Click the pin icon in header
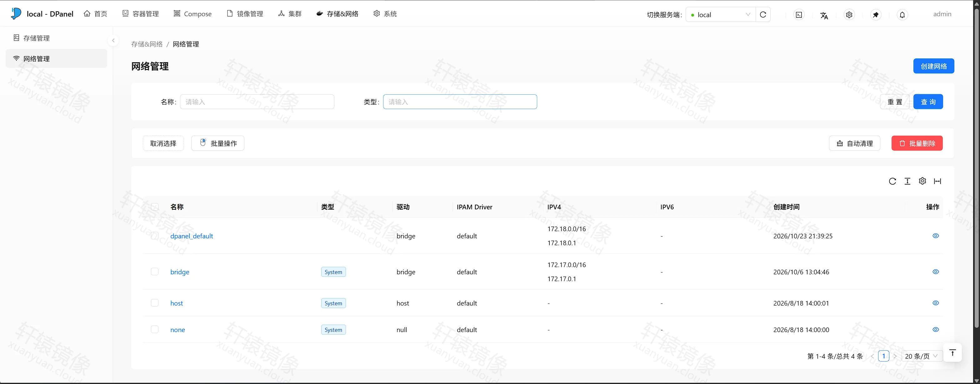 [x=876, y=15]
